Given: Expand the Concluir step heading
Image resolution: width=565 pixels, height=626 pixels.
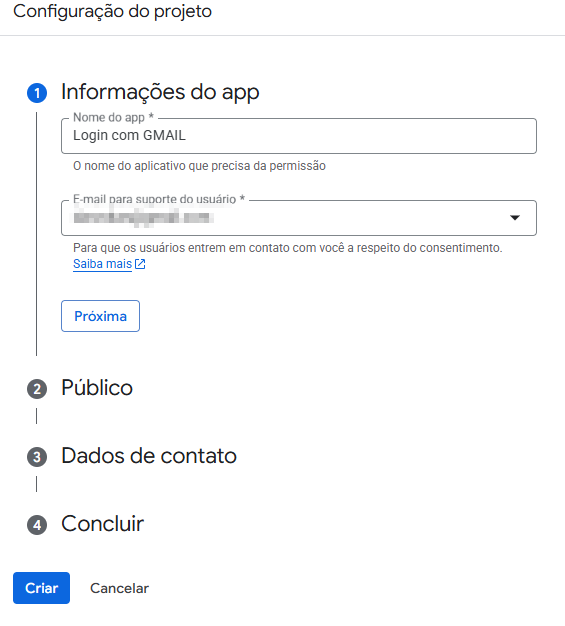Looking at the screenshot, I should [x=103, y=523].
